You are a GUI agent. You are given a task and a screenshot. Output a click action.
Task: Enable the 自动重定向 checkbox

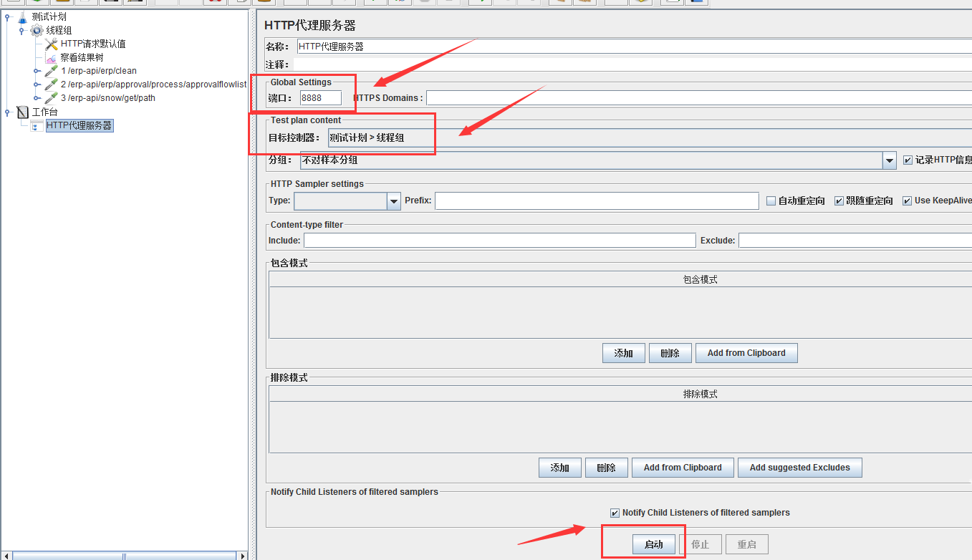[x=771, y=201]
